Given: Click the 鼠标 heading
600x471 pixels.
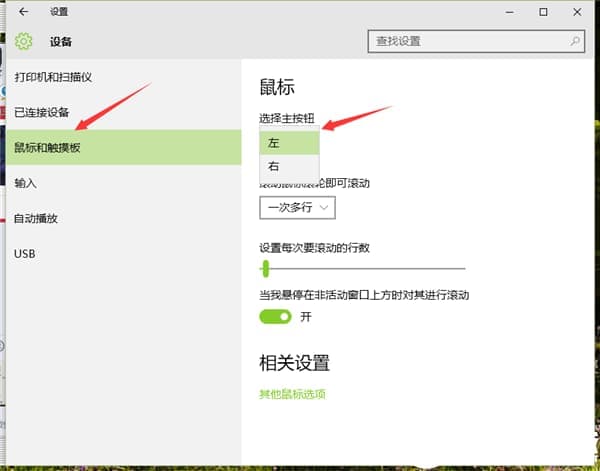Looking at the screenshot, I should click(x=277, y=87).
